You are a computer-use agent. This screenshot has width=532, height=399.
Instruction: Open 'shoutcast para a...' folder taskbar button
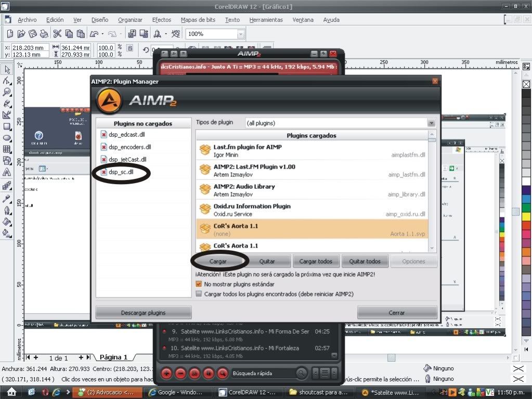(319, 392)
